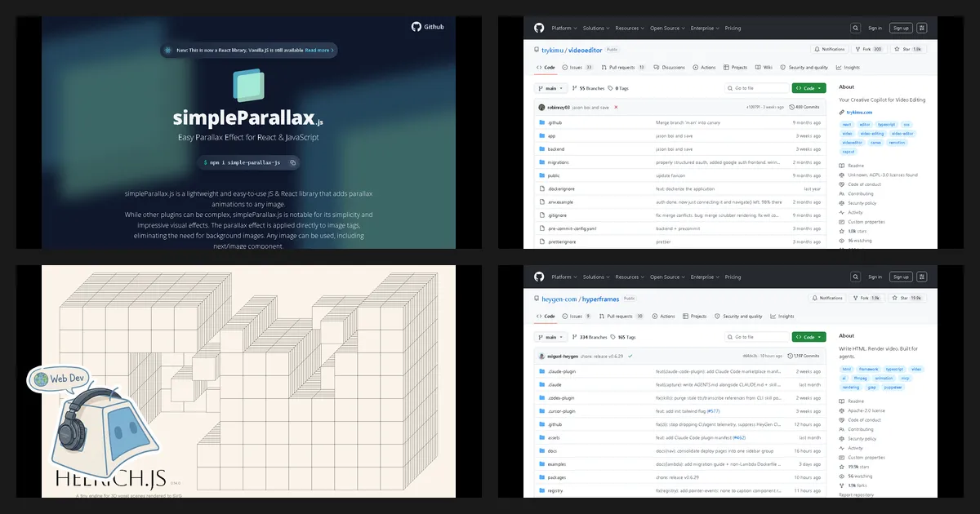Click the simpleParallax overlapping squares logo
This screenshot has width=980, height=514.
[248, 85]
